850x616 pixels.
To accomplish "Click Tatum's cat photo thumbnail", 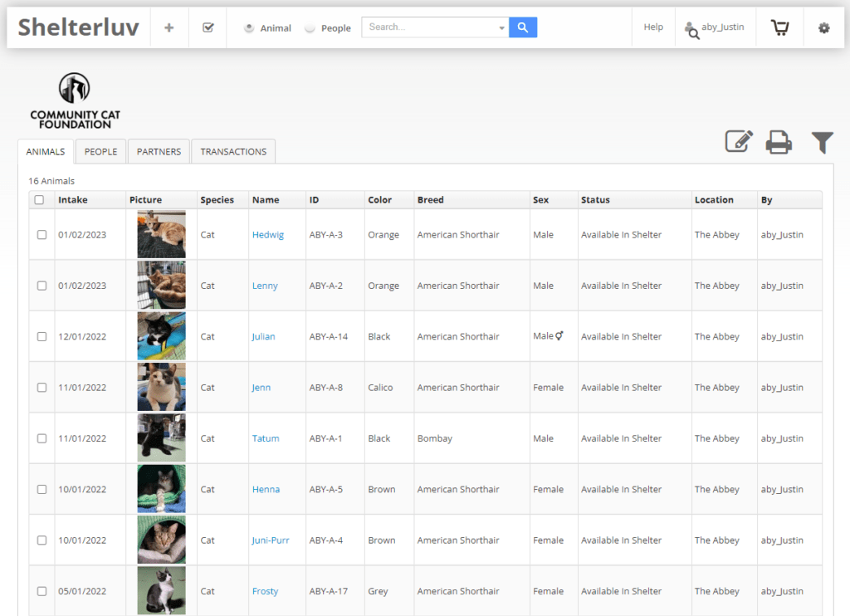I will coord(162,438).
